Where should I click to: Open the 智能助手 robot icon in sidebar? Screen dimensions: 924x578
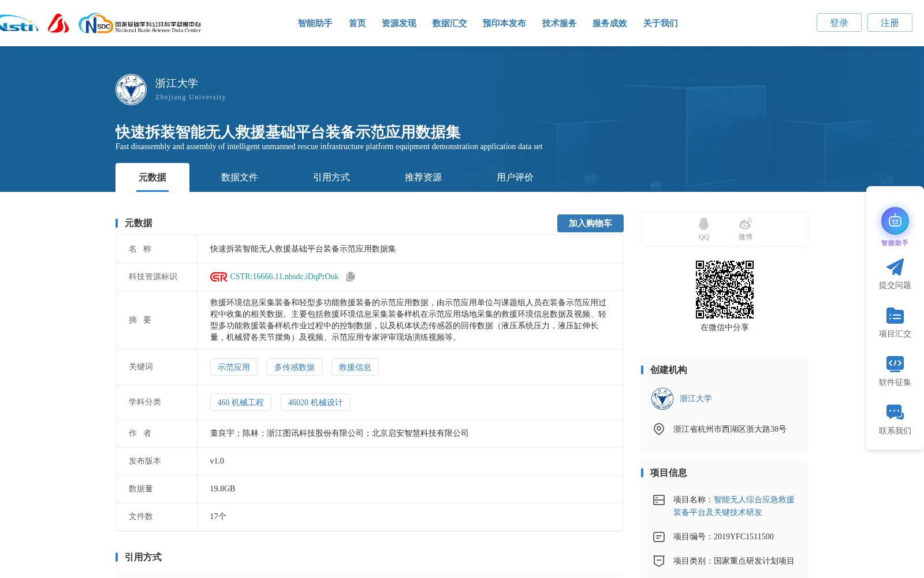tap(895, 221)
